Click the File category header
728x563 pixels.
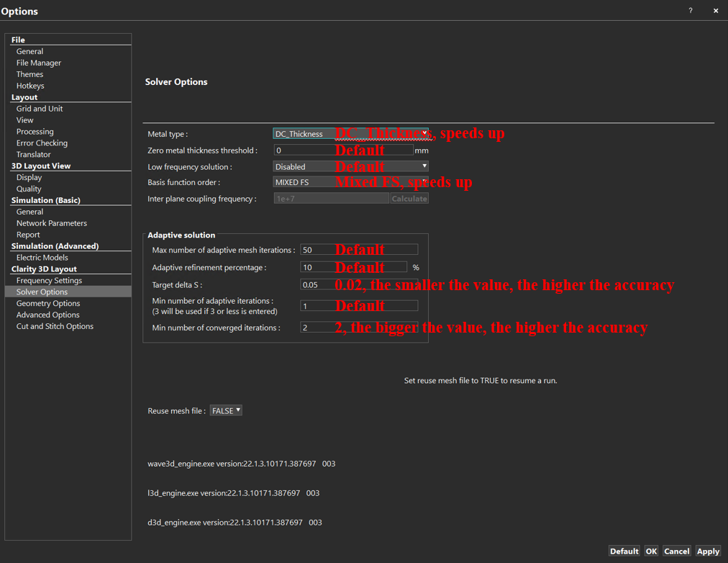[x=18, y=40]
